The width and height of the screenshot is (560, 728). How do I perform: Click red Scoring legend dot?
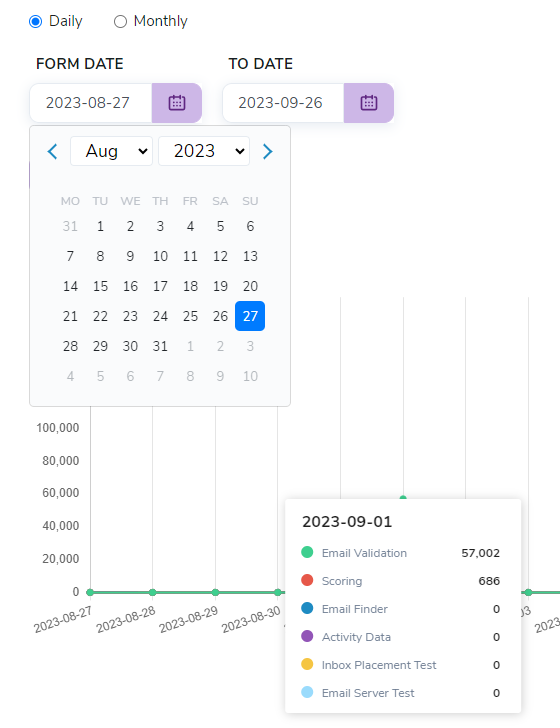pos(307,580)
